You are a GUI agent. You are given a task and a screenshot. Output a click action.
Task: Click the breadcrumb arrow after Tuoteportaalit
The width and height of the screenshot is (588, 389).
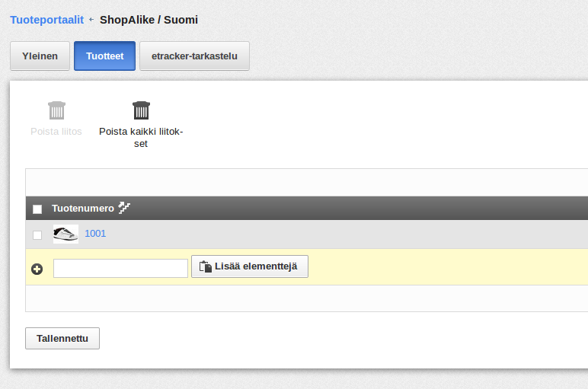[x=91, y=20]
